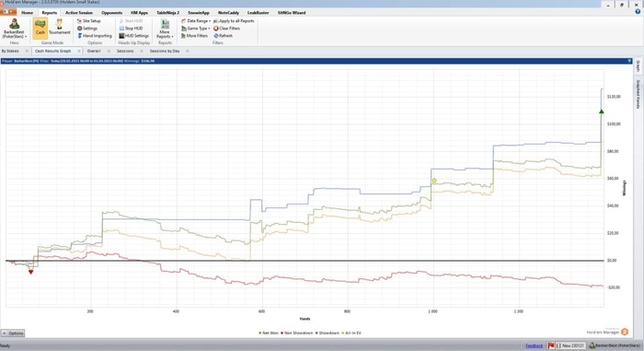644x351 pixels.
Task: Toggle Net Won line in legend
Action: tap(269, 333)
